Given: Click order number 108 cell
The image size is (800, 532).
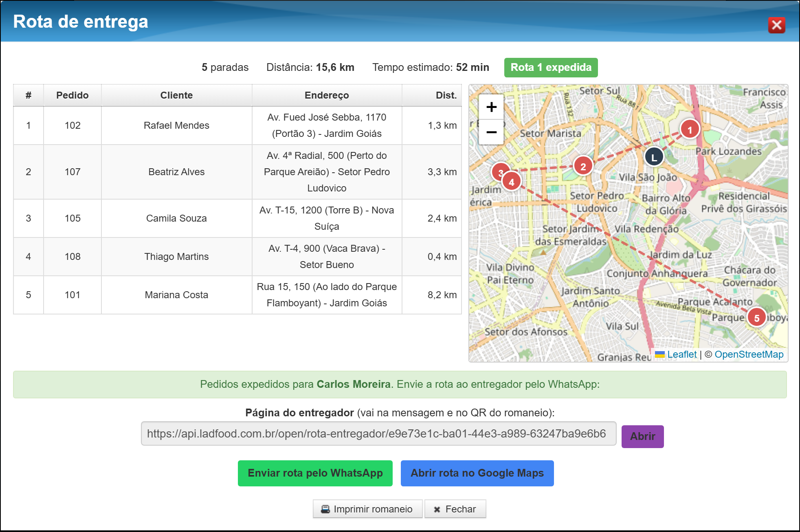Looking at the screenshot, I should [x=73, y=257].
